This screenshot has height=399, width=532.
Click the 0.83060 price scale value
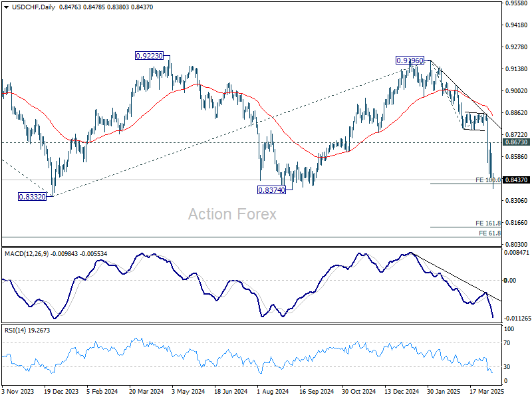[x=517, y=201]
